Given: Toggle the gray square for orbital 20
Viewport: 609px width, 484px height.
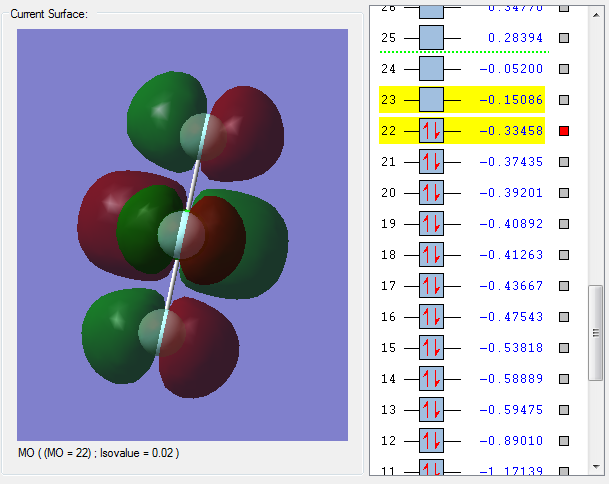Looking at the screenshot, I should tap(564, 193).
